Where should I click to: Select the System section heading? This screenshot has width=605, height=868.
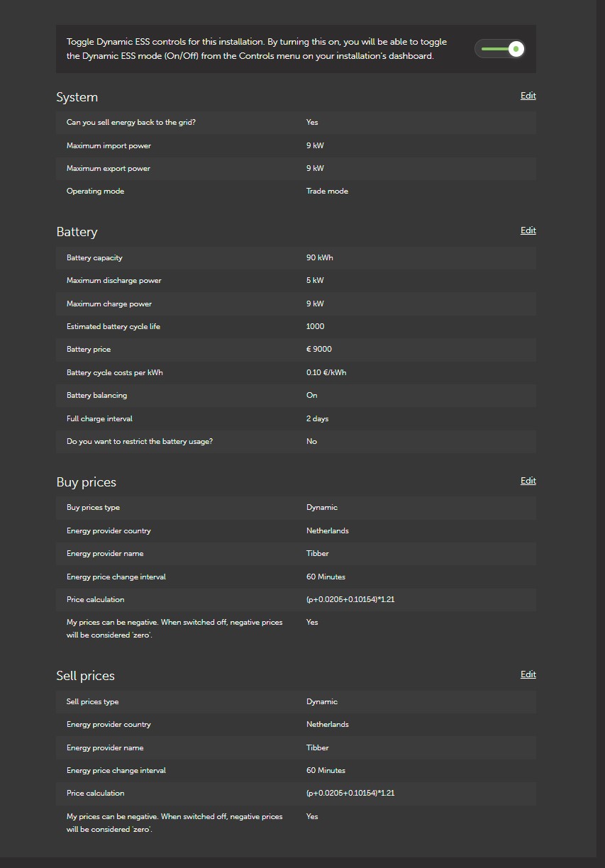point(77,97)
